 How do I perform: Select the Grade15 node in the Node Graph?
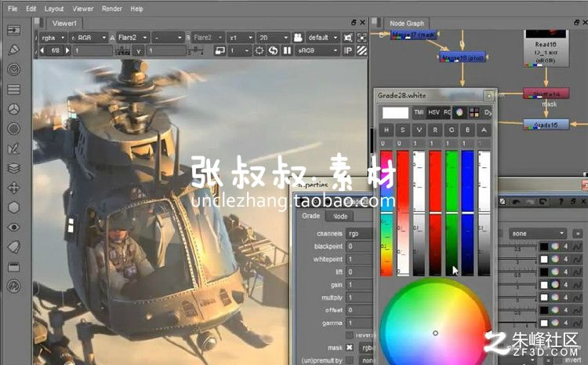pos(546,125)
